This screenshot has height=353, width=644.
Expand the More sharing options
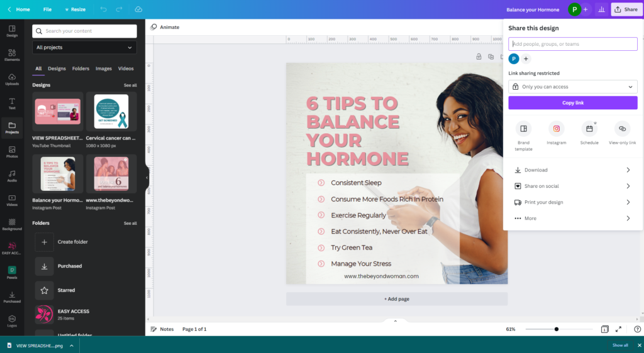pyautogui.click(x=572, y=218)
